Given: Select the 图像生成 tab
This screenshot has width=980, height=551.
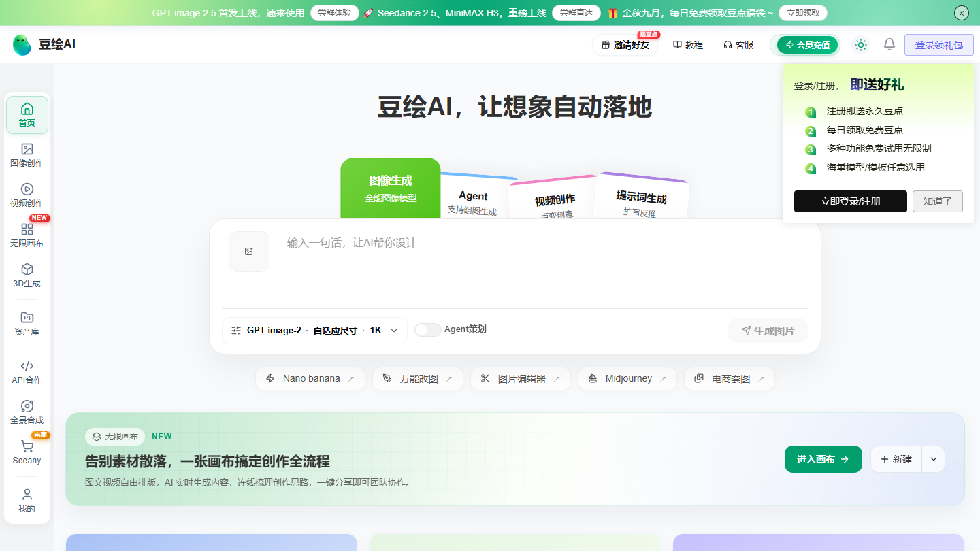Looking at the screenshot, I should (391, 188).
